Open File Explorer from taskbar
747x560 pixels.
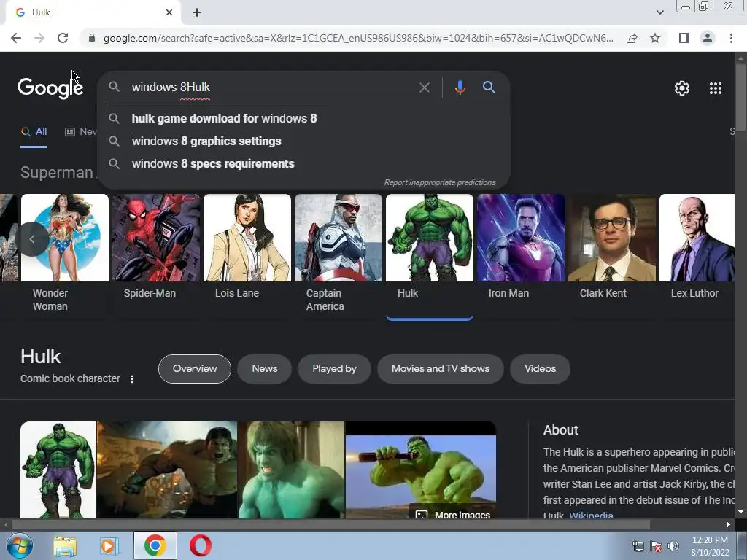pos(65,545)
